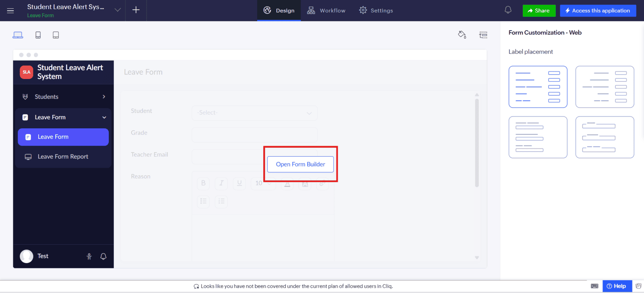Click the notification bell in top bar

[x=508, y=10]
